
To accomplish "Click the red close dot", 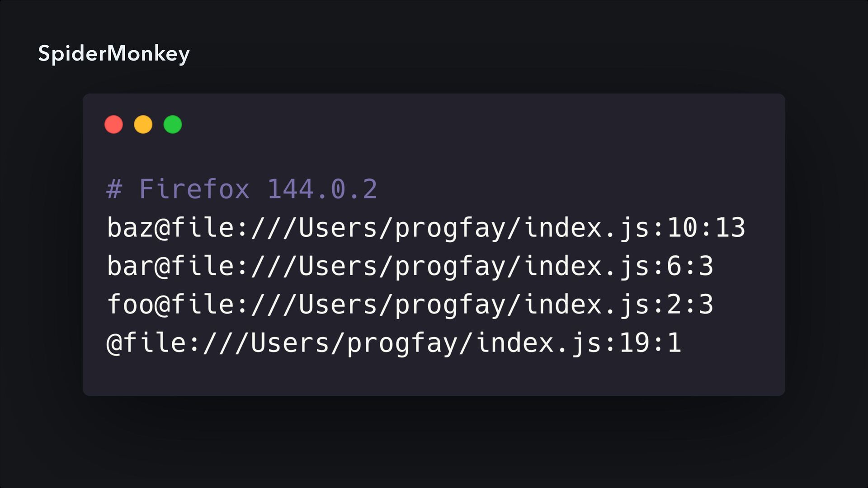I will (113, 124).
